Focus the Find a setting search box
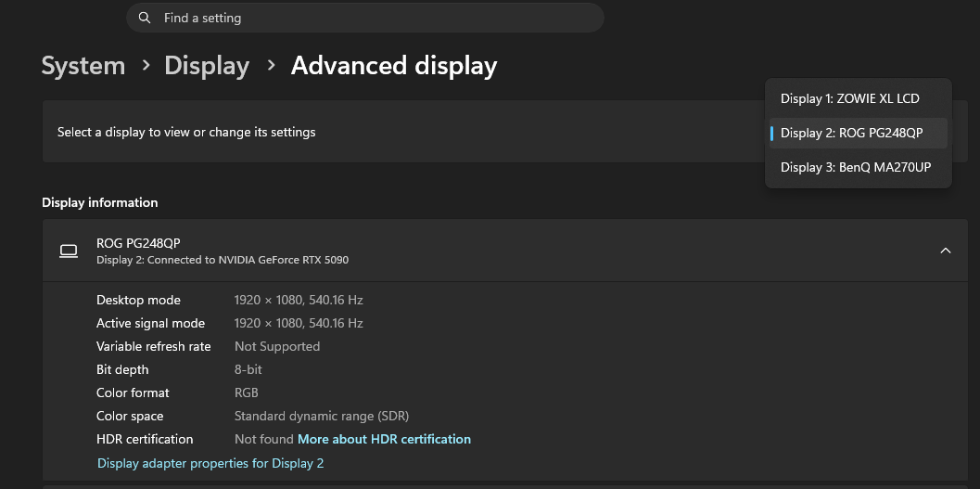Viewport: 980px width, 489px height. click(x=365, y=18)
